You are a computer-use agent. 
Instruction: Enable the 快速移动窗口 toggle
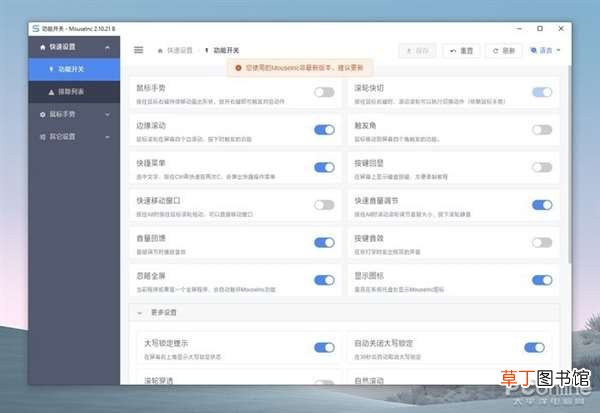click(324, 205)
